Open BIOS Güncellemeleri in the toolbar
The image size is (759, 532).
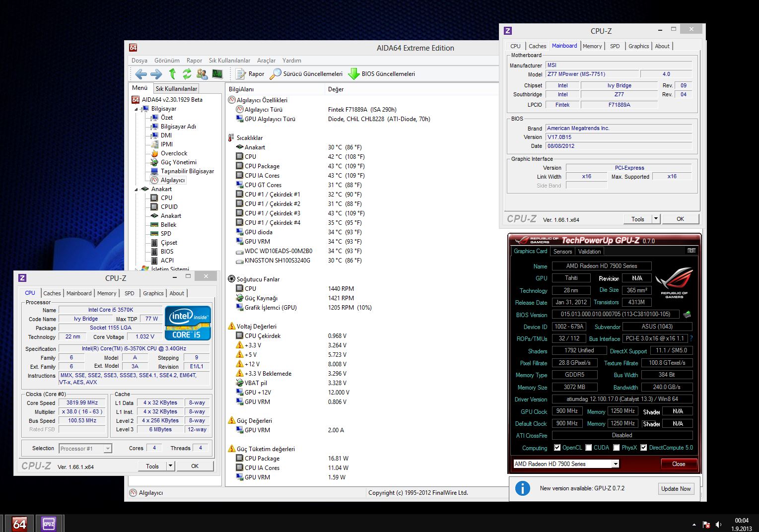tap(382, 74)
